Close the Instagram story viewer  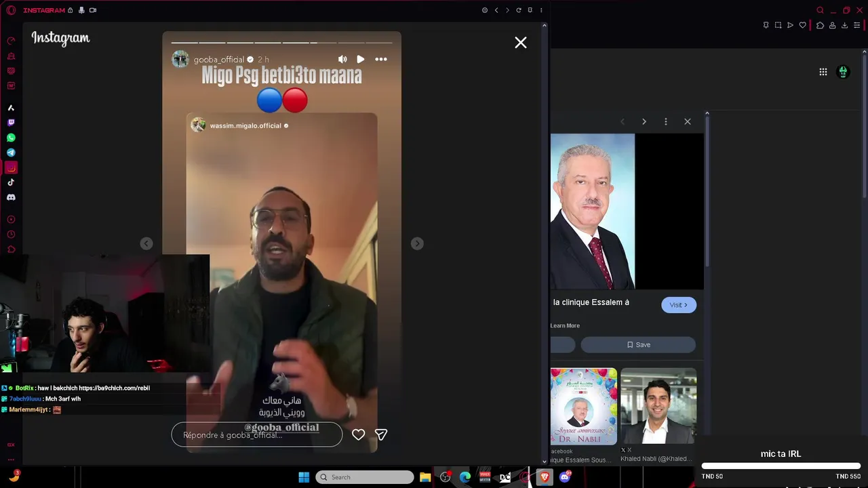click(521, 43)
